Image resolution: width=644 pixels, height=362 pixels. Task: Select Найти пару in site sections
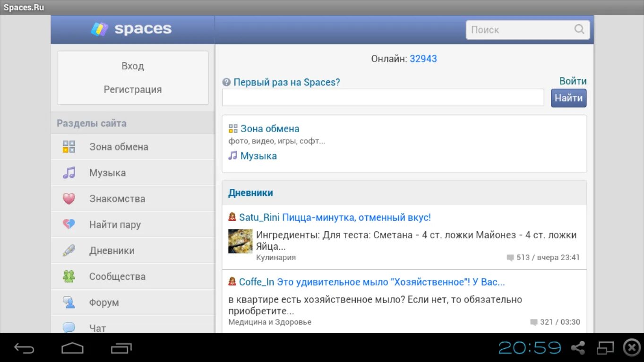(133, 225)
